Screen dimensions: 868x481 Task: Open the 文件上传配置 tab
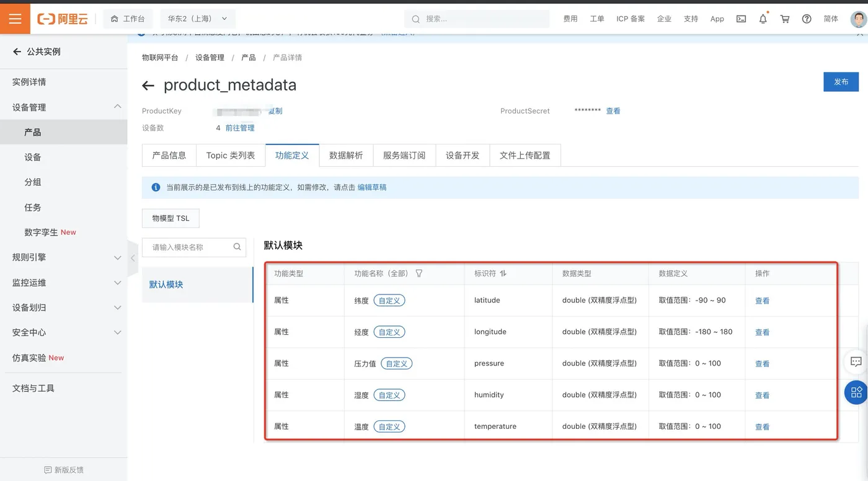point(525,156)
